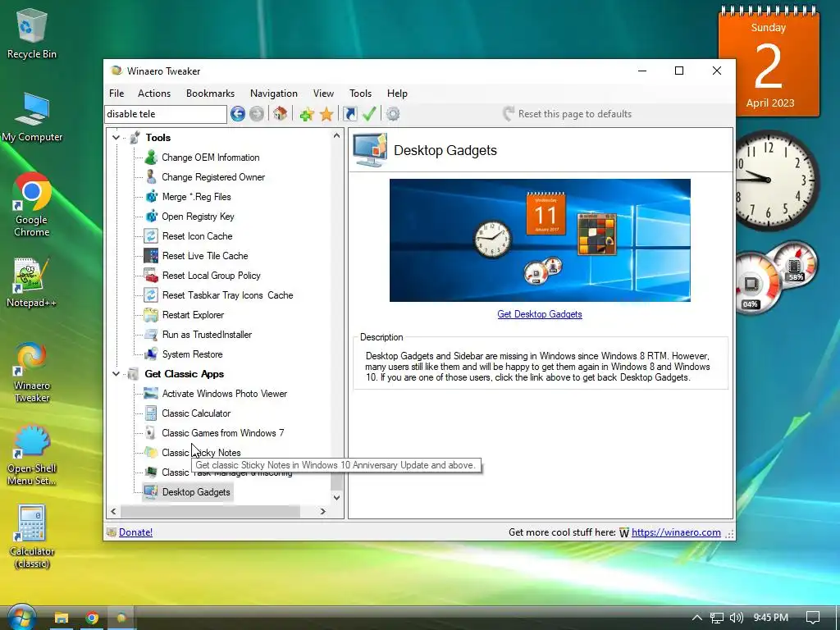Click the Run as TrustedInstaller icon
The height and width of the screenshot is (630, 840).
pyautogui.click(x=151, y=335)
